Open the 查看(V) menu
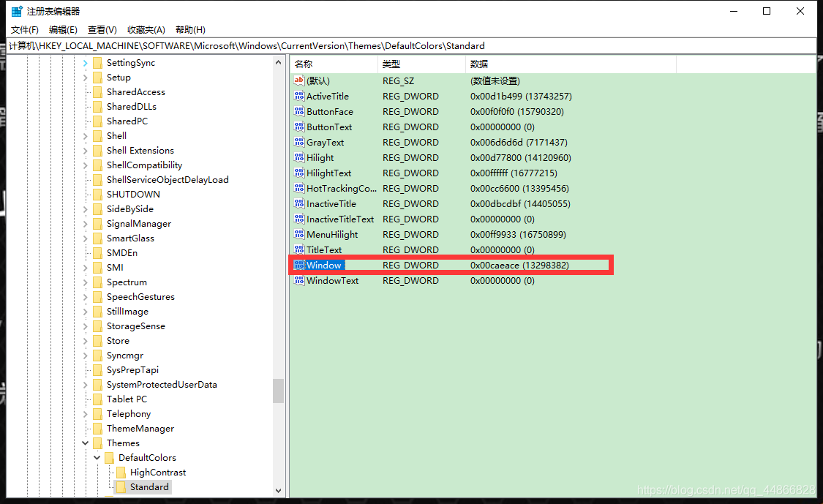 (102, 30)
